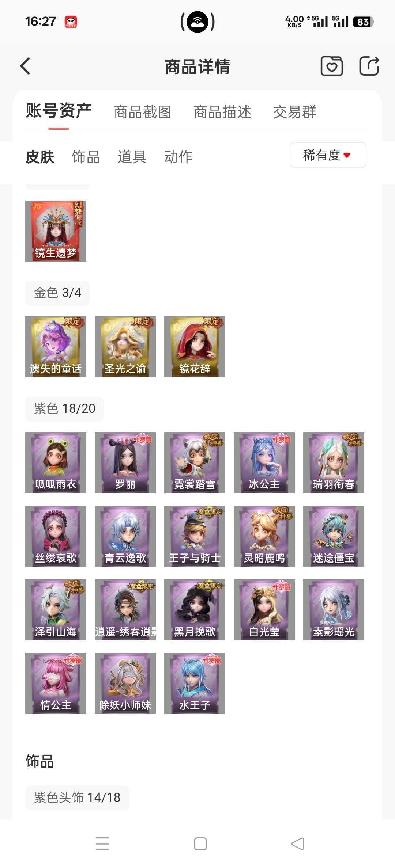This screenshot has height=868, width=395.
Task: Tap Android home square icon
Action: tap(200, 844)
